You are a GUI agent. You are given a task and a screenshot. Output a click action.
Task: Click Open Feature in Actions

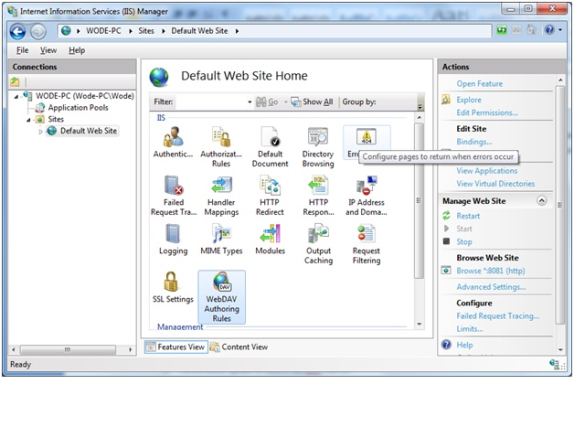(480, 84)
